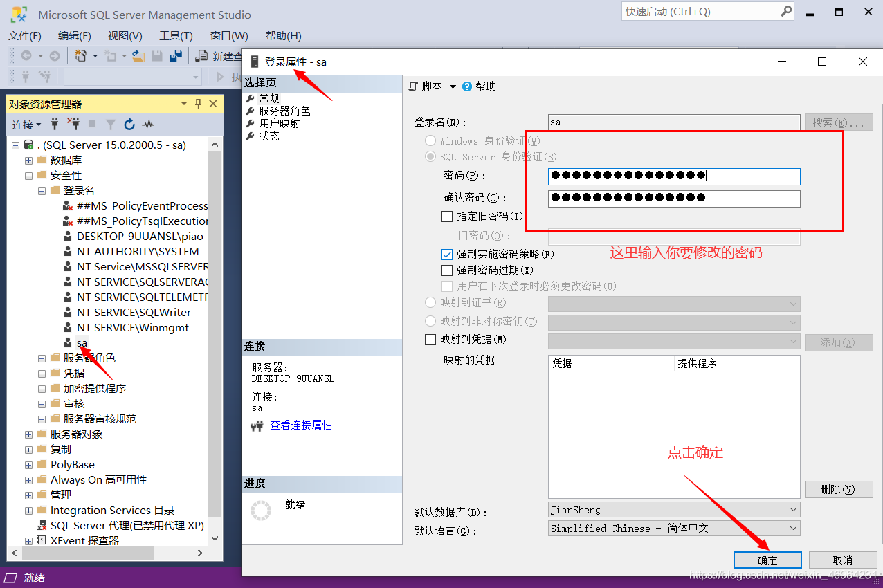Click the filter funnel icon in Object Explorer
This screenshot has width=883, height=588.
coord(111,125)
